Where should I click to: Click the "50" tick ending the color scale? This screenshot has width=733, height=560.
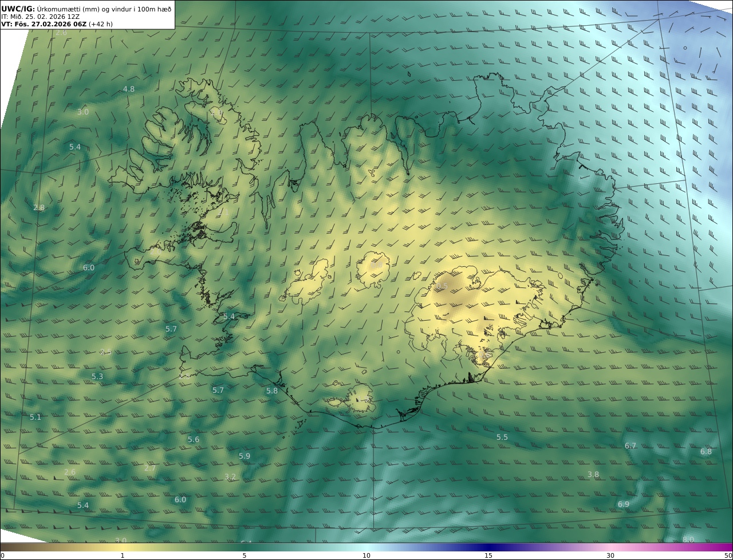click(x=728, y=555)
